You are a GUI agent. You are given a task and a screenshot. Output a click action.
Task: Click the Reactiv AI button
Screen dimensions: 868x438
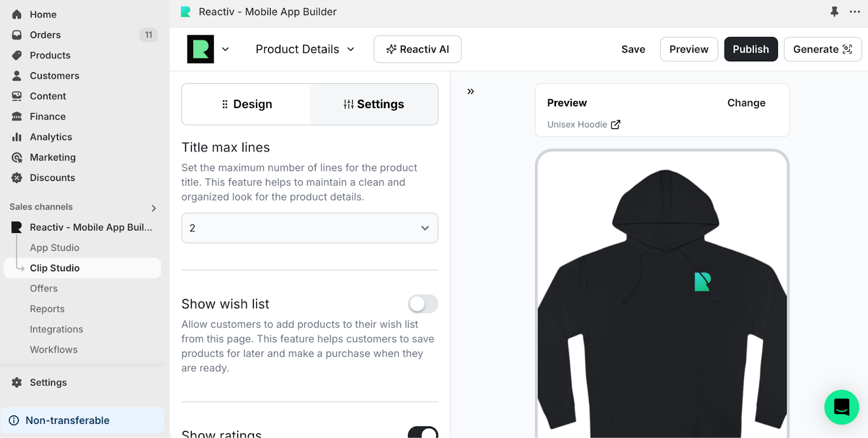417,49
